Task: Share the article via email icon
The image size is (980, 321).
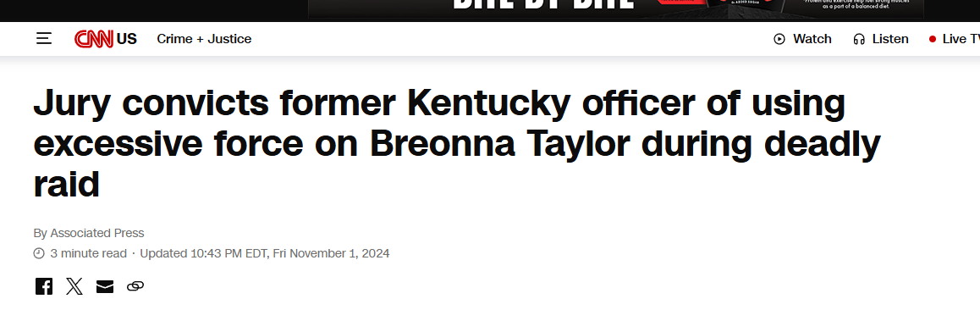Action: pyautogui.click(x=105, y=286)
